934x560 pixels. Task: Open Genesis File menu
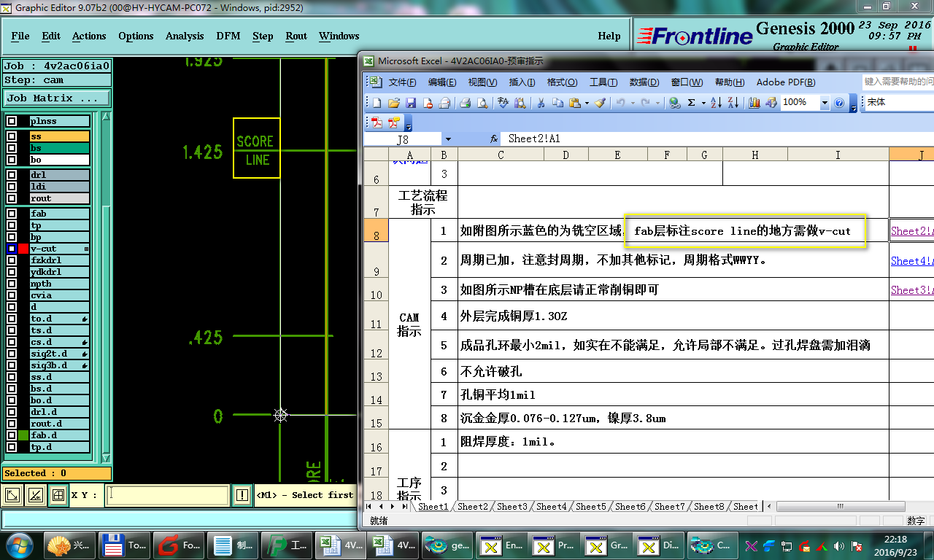20,36
